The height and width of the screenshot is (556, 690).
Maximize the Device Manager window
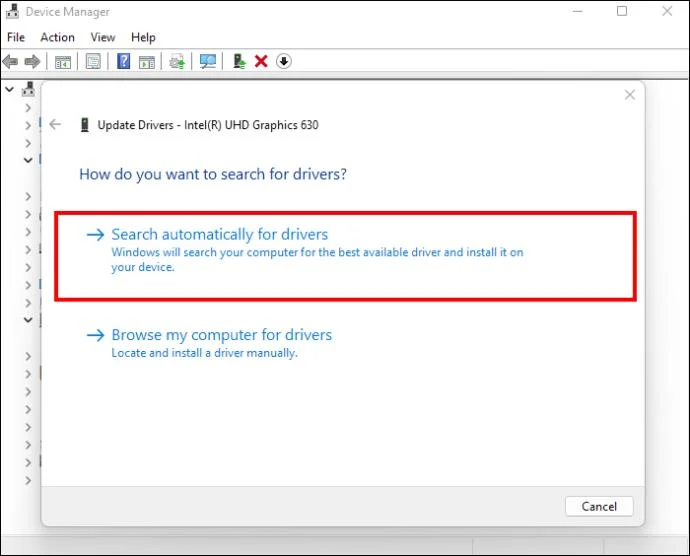622,11
